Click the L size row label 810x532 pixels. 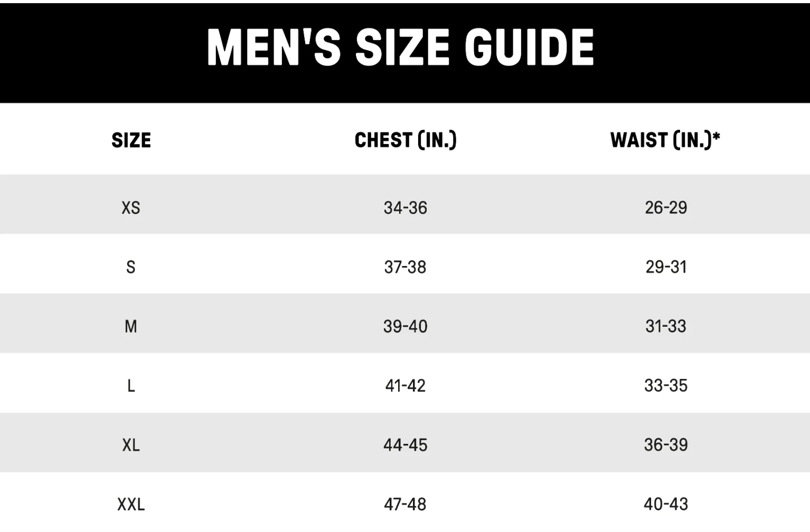131,386
